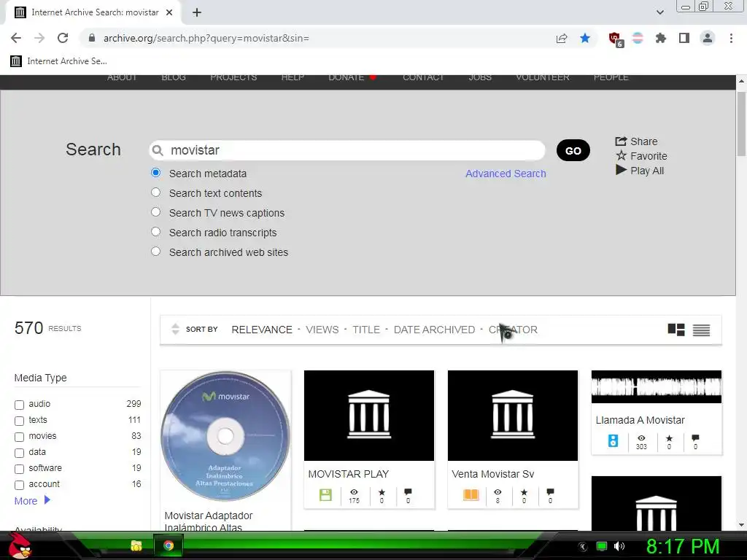The width and height of the screenshot is (747, 560).
Task: Open the Angry Birds start button
Action: [20, 545]
